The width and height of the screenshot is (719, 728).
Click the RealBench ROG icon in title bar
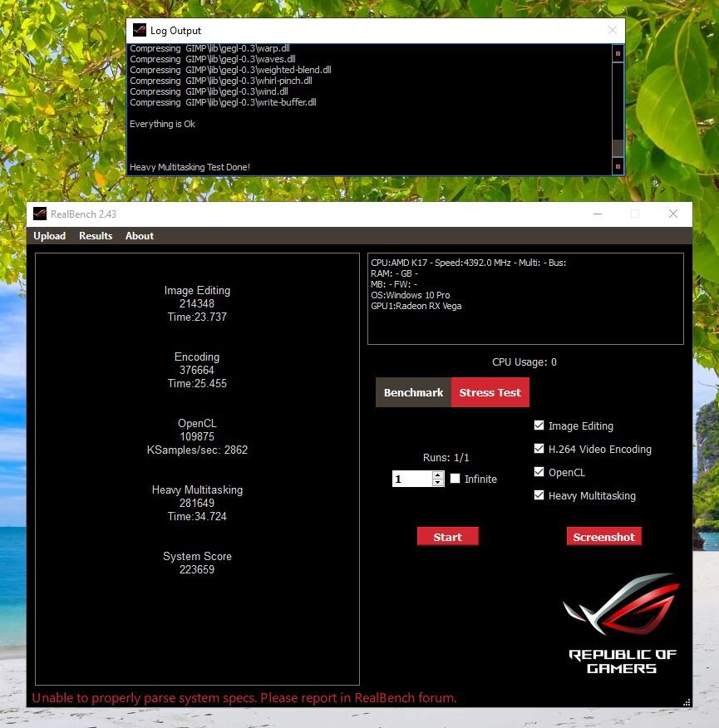pyautogui.click(x=40, y=214)
